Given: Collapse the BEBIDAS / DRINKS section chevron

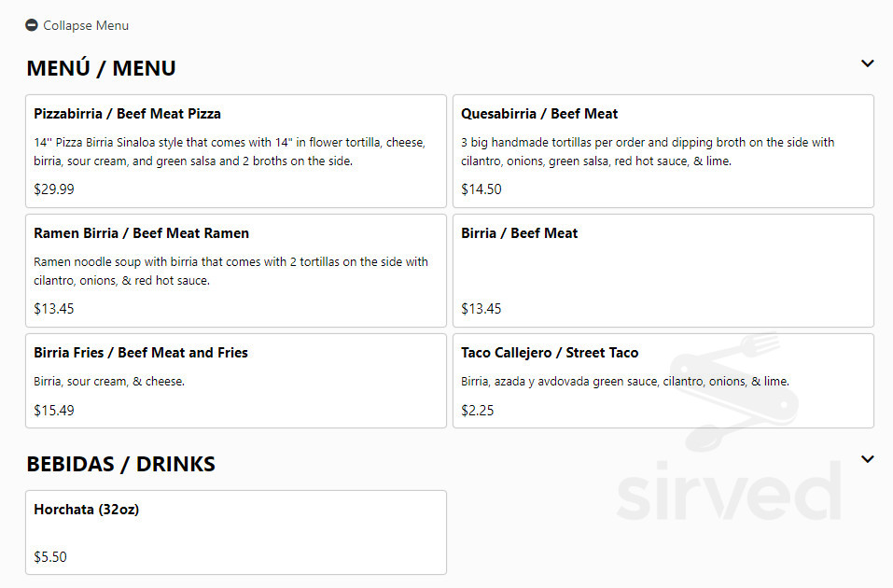Looking at the screenshot, I should (867, 459).
